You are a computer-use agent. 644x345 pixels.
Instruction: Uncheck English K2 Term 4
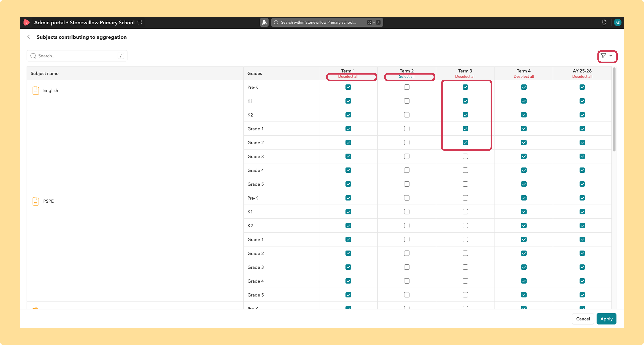click(524, 115)
